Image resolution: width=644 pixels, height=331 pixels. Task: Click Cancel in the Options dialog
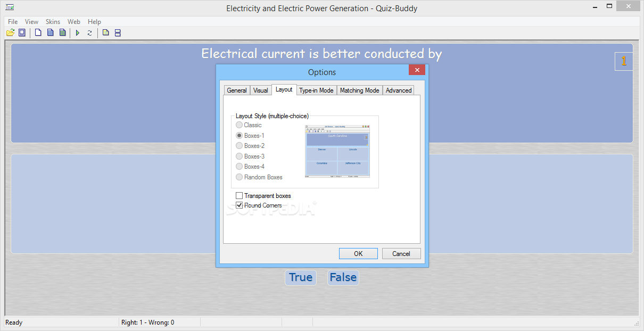point(401,254)
